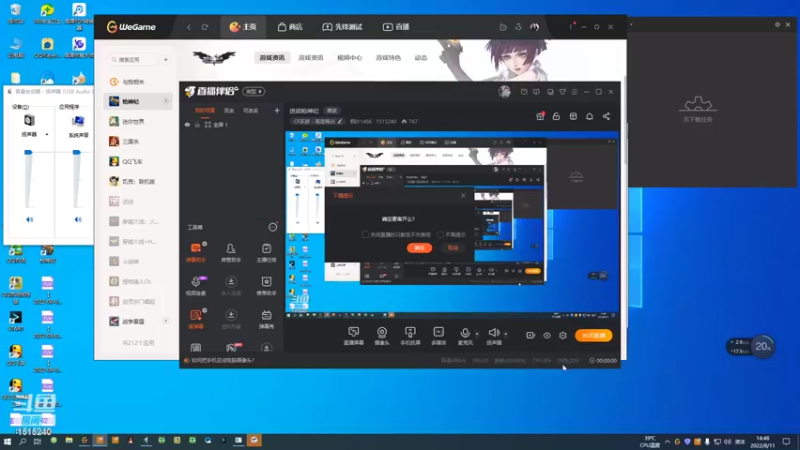Open the Windows Start menu
This screenshot has height=450, width=800.
click(7, 441)
